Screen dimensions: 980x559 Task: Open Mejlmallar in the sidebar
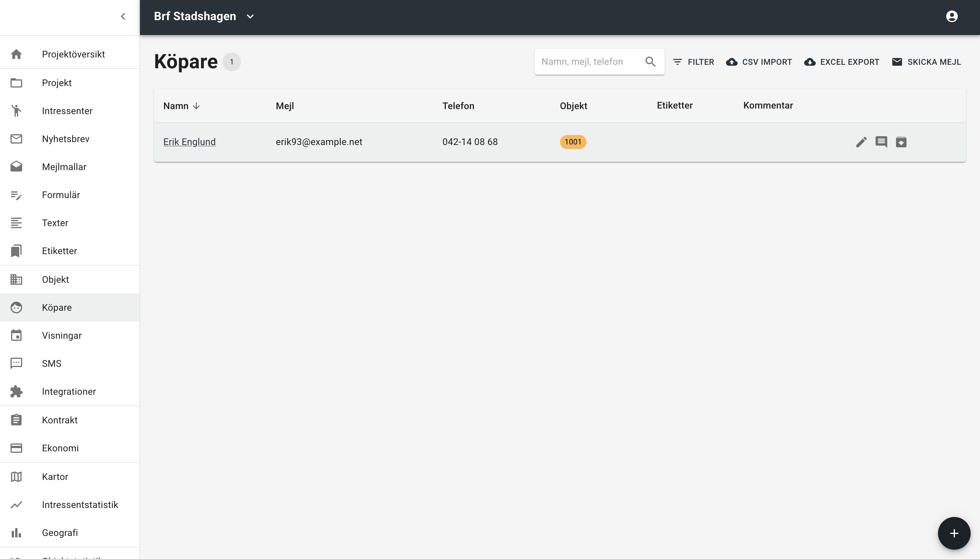coord(70,167)
